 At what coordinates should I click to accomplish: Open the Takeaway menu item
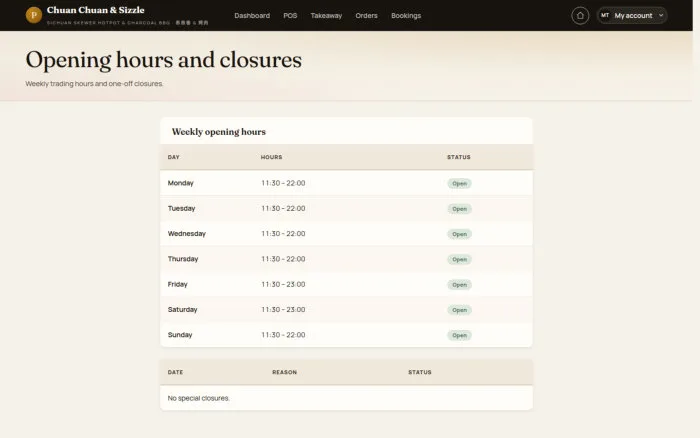326,16
